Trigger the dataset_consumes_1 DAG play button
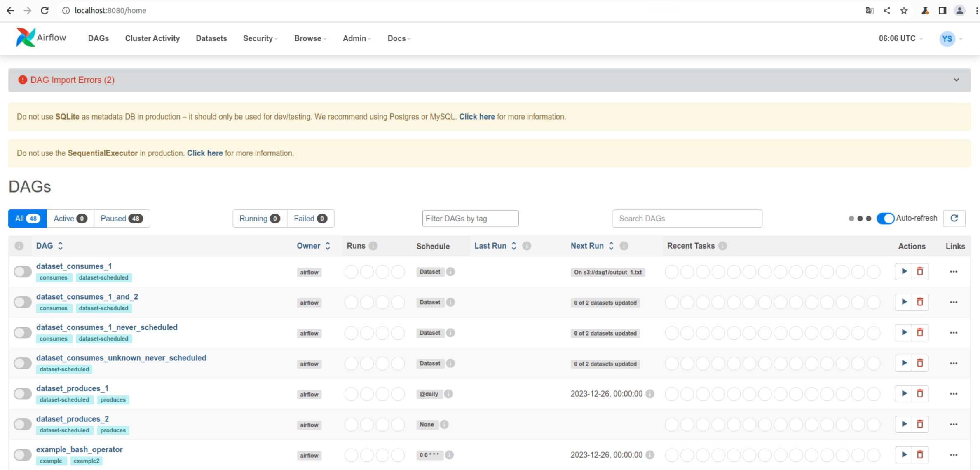 904,271
